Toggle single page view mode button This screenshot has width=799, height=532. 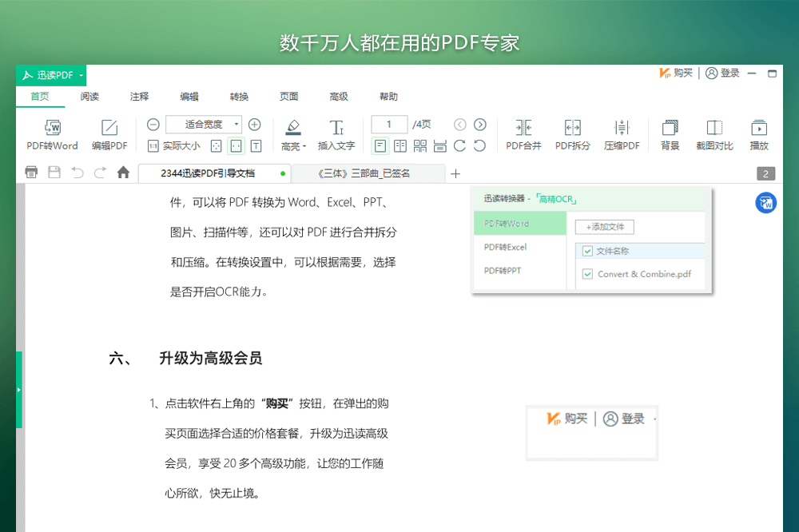click(380, 145)
